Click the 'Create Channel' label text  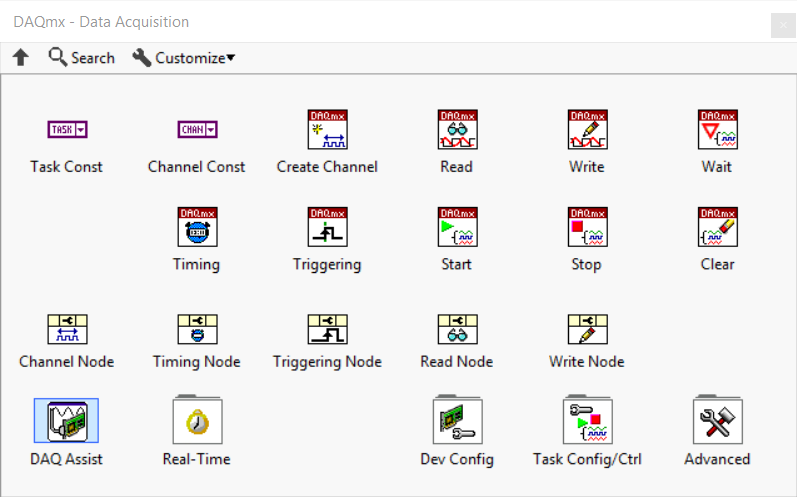[327, 167]
